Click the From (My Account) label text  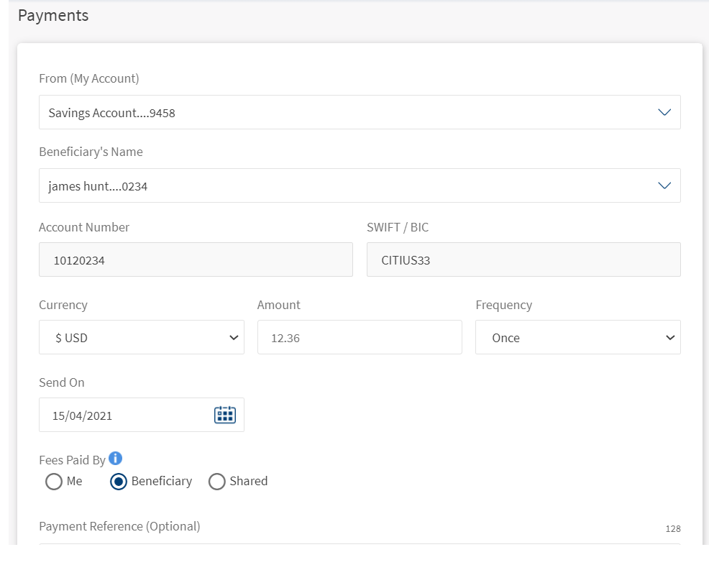[89, 78]
